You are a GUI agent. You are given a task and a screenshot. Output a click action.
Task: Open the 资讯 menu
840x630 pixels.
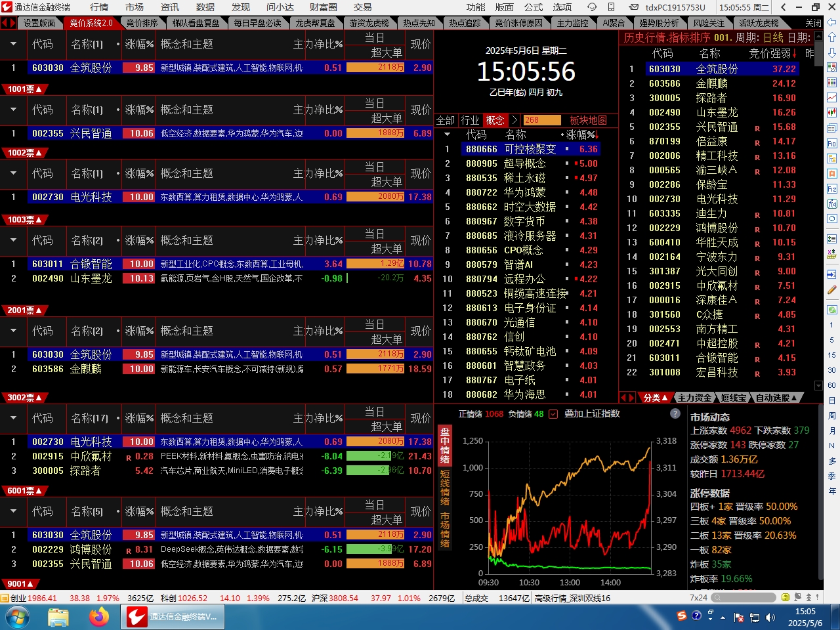click(x=170, y=7)
